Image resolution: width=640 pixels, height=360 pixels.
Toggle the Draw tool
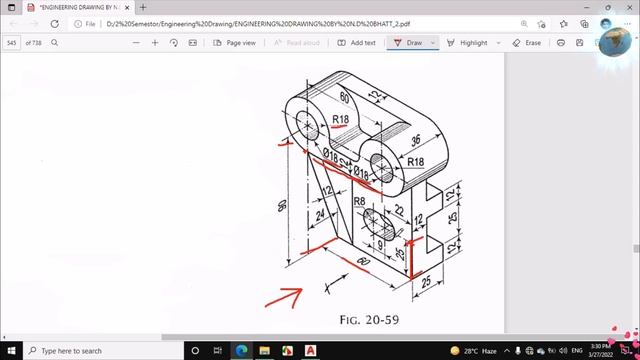408,42
